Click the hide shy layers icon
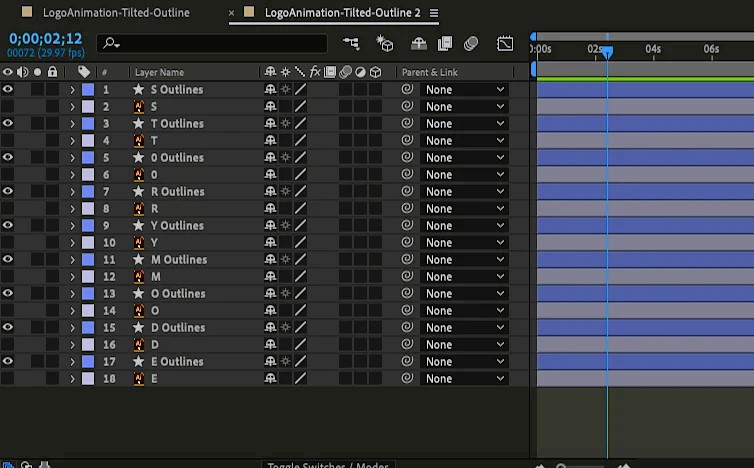This screenshot has height=468, width=754. [x=419, y=44]
